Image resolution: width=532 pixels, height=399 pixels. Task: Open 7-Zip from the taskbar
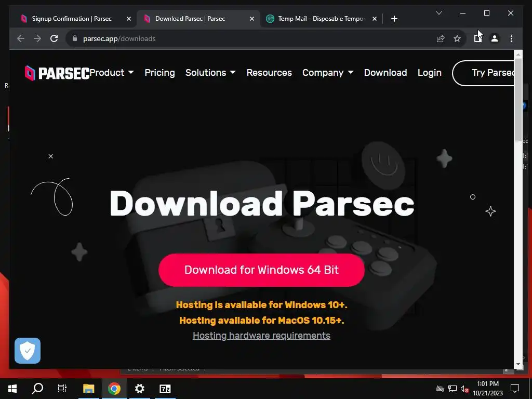(165, 389)
